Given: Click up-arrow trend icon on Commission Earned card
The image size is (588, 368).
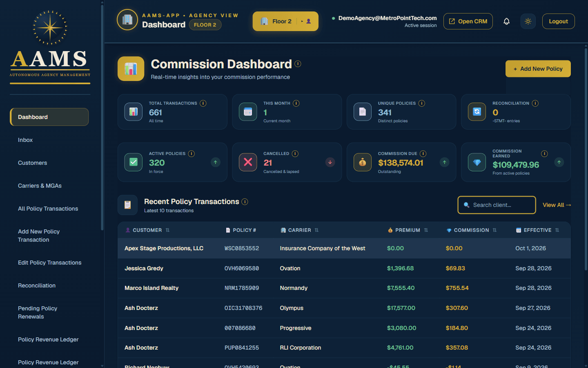Looking at the screenshot, I should tap(559, 162).
